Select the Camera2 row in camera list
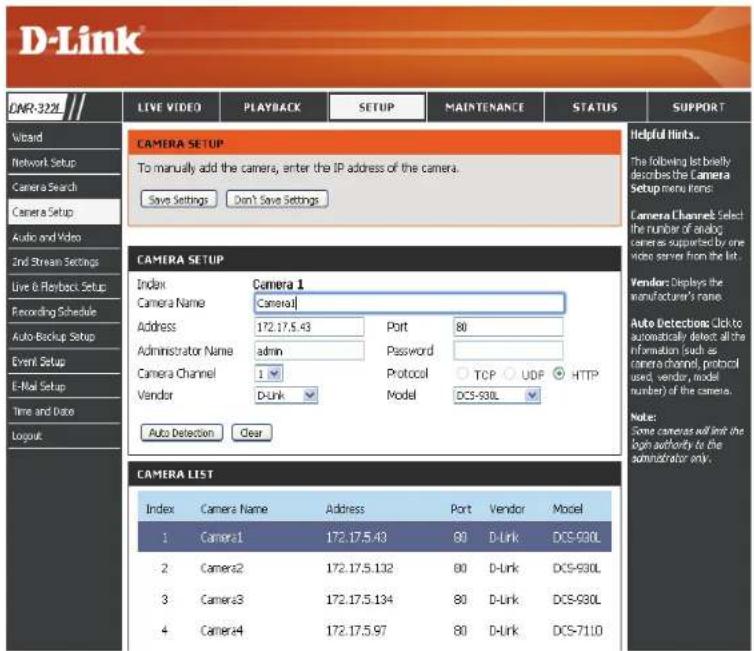Viewport: 754px width, 651px height. click(375, 568)
